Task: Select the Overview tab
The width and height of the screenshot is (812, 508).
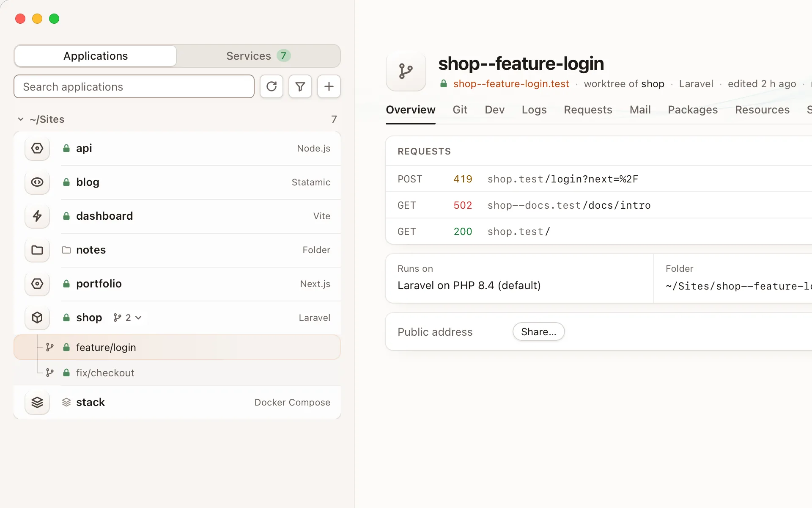Action: (x=410, y=110)
